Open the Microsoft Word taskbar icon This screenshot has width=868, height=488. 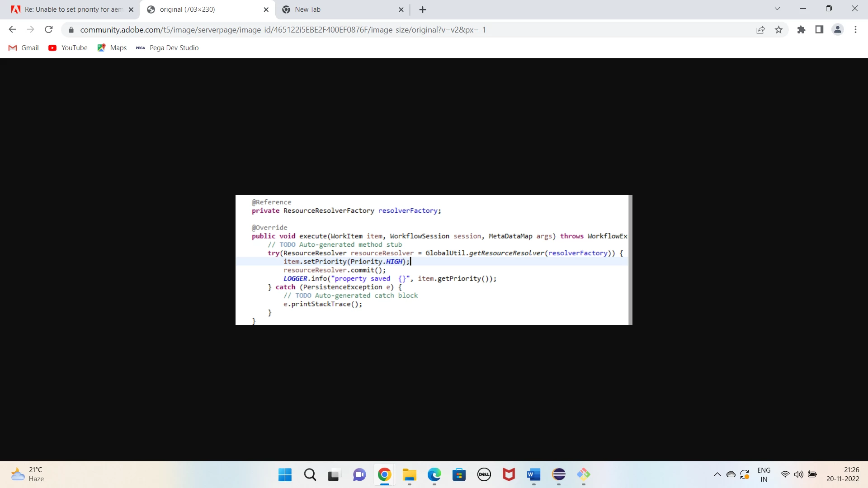pos(533,474)
